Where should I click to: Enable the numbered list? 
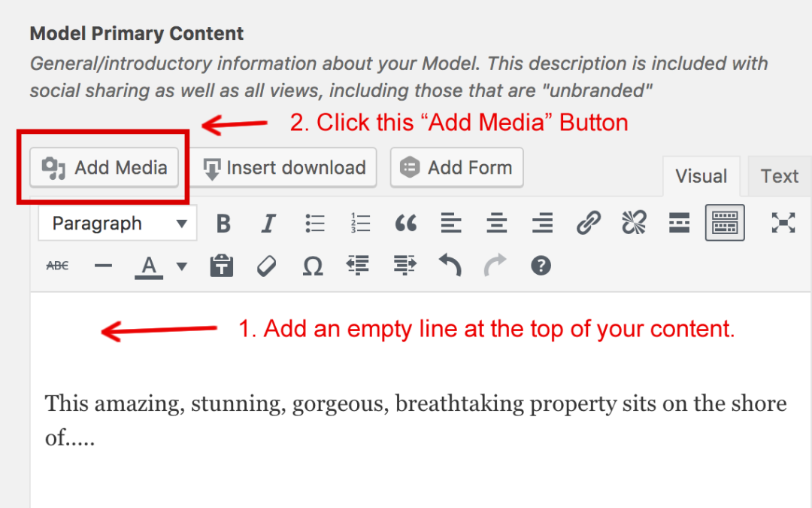coord(359,223)
